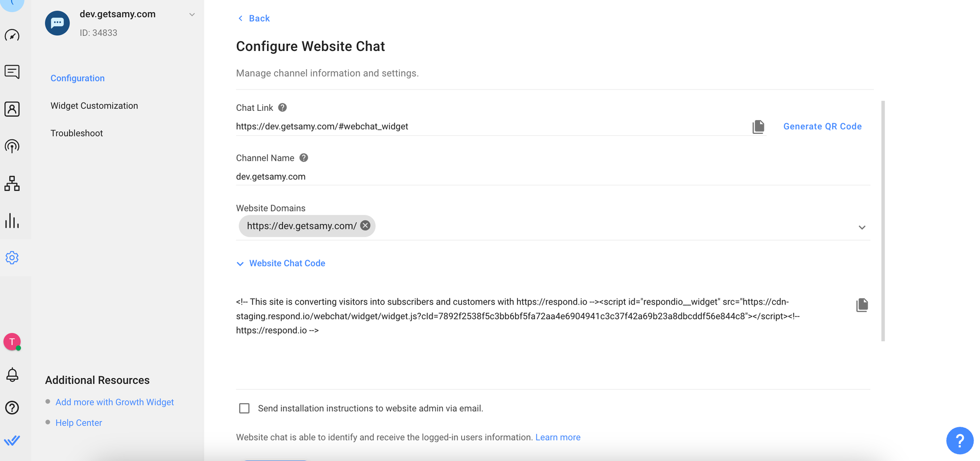This screenshot has width=980, height=461.
Task: Expand the Website Domains dropdown
Action: (x=862, y=227)
